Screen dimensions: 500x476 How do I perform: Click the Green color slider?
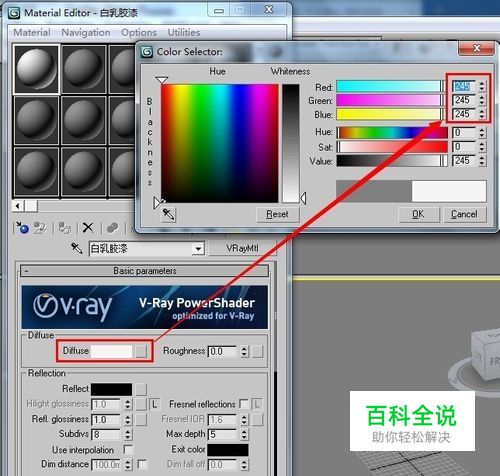coord(391,100)
